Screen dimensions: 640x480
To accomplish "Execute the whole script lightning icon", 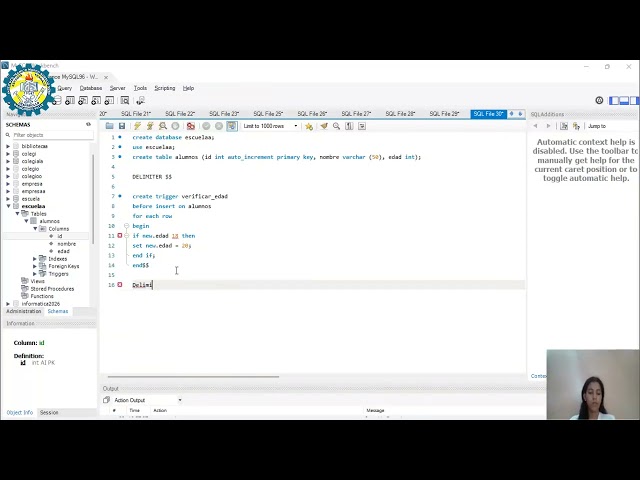I will pyautogui.click(x=138, y=126).
